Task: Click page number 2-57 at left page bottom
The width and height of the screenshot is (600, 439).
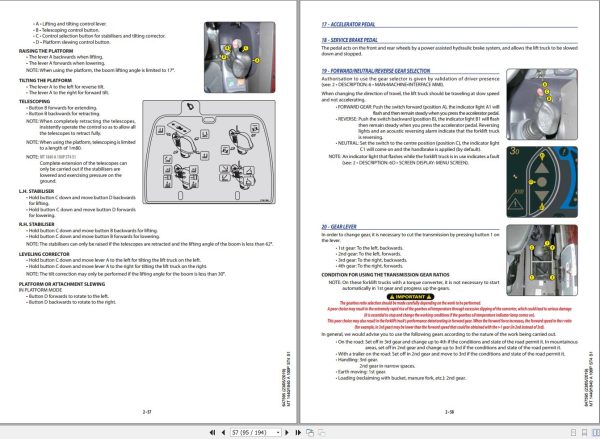Action: pyautogui.click(x=147, y=412)
